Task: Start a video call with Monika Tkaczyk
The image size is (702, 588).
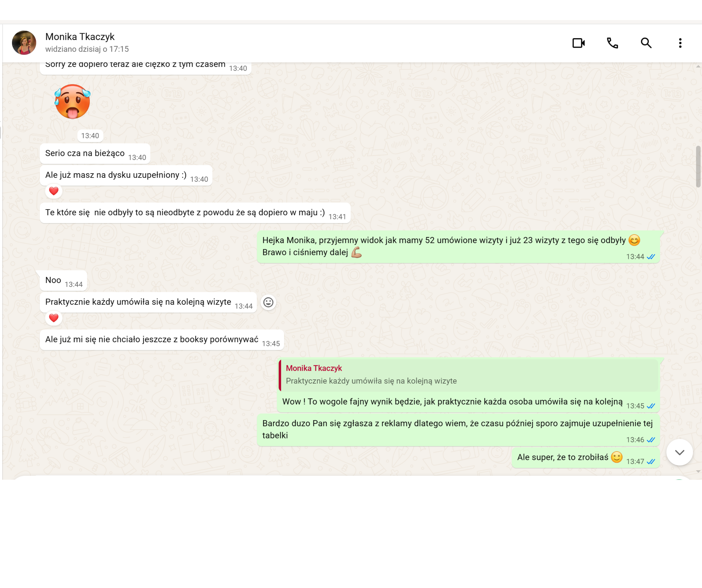Action: click(579, 43)
